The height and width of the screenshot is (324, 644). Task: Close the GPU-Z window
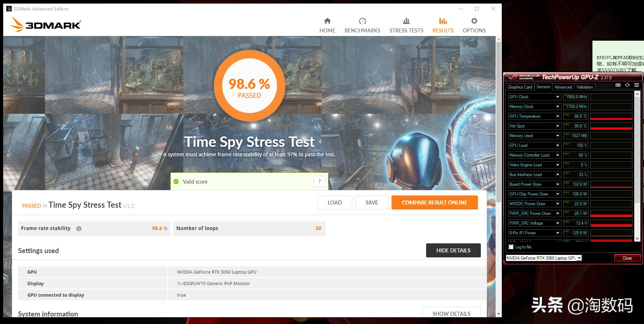click(627, 258)
